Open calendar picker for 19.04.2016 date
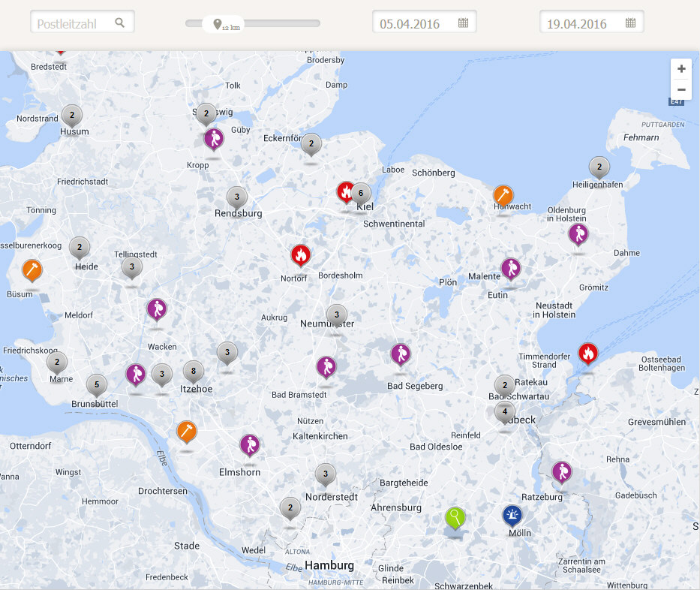The width and height of the screenshot is (700, 590). pyautogui.click(x=630, y=23)
